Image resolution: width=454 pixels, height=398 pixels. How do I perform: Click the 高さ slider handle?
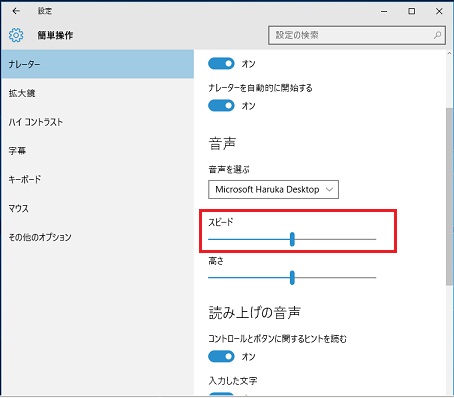click(x=292, y=277)
